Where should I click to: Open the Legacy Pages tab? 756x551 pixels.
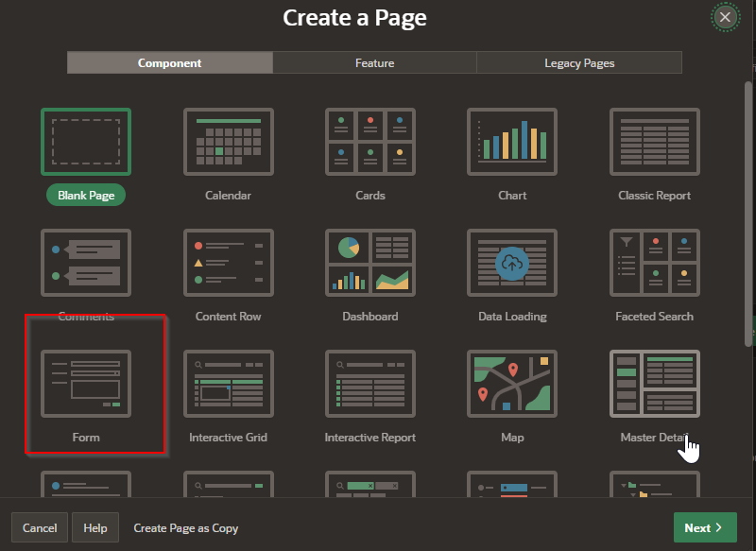(x=579, y=62)
